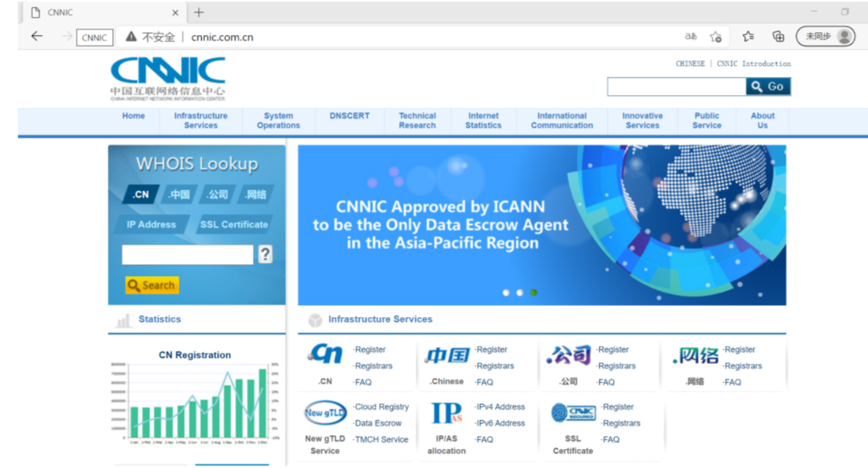The height and width of the screenshot is (468, 868).
Task: Click in the WHOIS lookup input field
Action: pos(188,254)
